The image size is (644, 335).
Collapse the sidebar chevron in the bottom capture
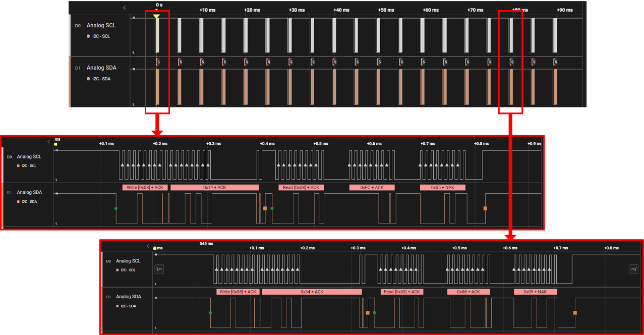pyautogui.click(x=148, y=246)
